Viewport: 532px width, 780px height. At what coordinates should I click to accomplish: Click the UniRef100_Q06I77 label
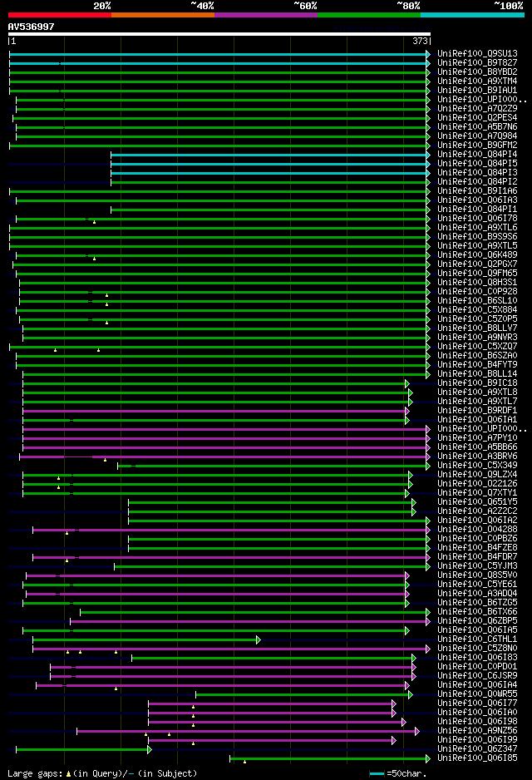tap(477, 703)
